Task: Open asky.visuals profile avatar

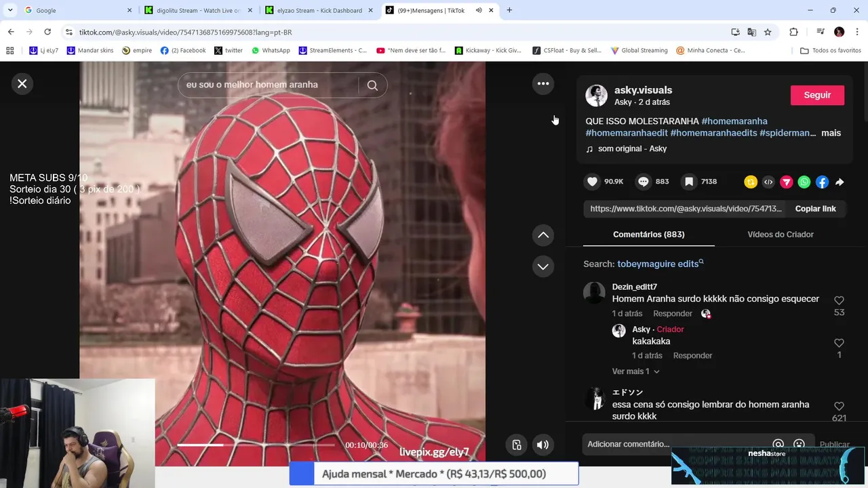Action: click(597, 96)
